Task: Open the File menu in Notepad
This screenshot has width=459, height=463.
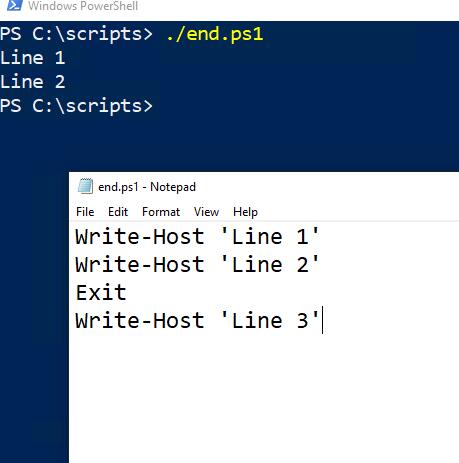Action: pyautogui.click(x=85, y=212)
